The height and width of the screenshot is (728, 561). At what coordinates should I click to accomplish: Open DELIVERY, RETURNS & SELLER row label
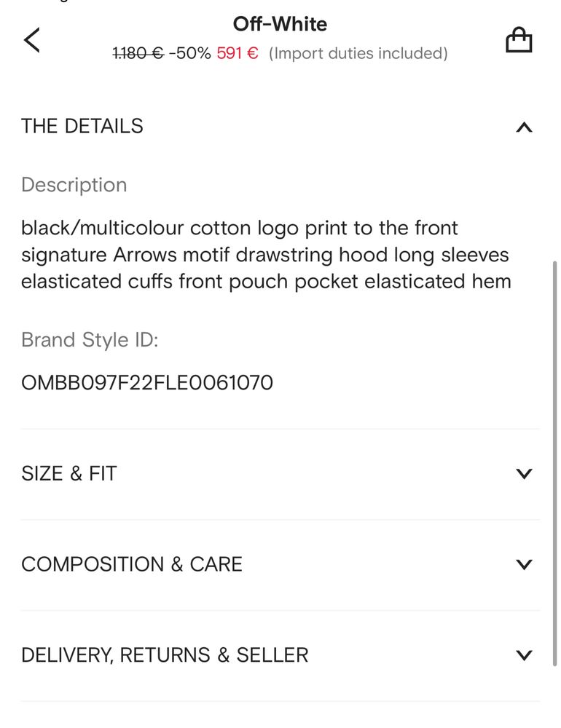tap(165, 655)
